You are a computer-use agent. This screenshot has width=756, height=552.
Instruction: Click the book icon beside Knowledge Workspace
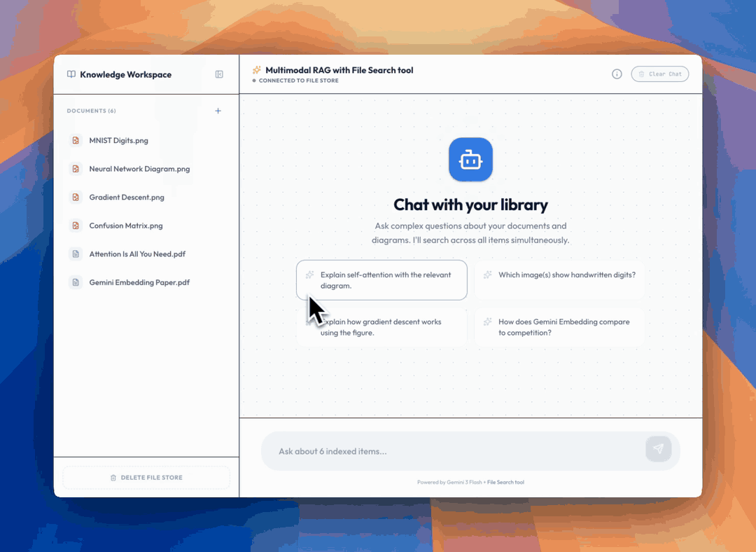tap(71, 74)
